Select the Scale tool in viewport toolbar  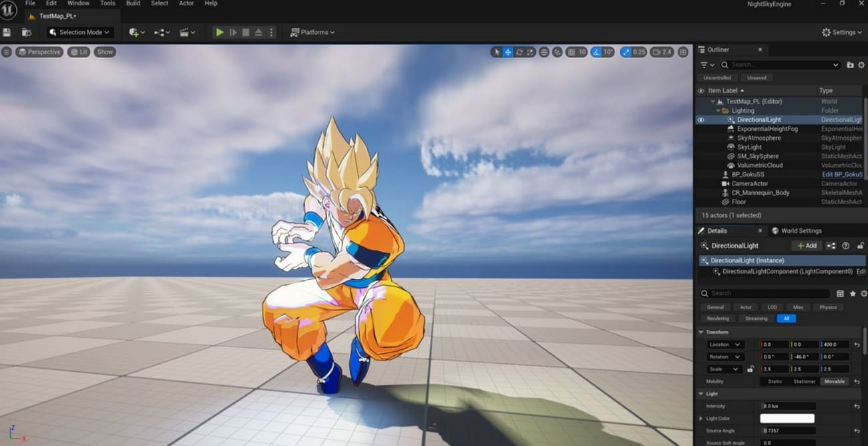pyautogui.click(x=529, y=51)
